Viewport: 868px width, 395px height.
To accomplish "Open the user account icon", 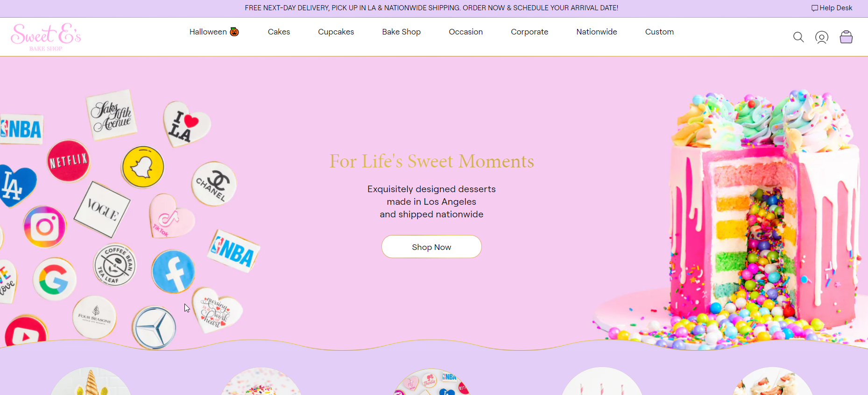I will pyautogui.click(x=822, y=37).
